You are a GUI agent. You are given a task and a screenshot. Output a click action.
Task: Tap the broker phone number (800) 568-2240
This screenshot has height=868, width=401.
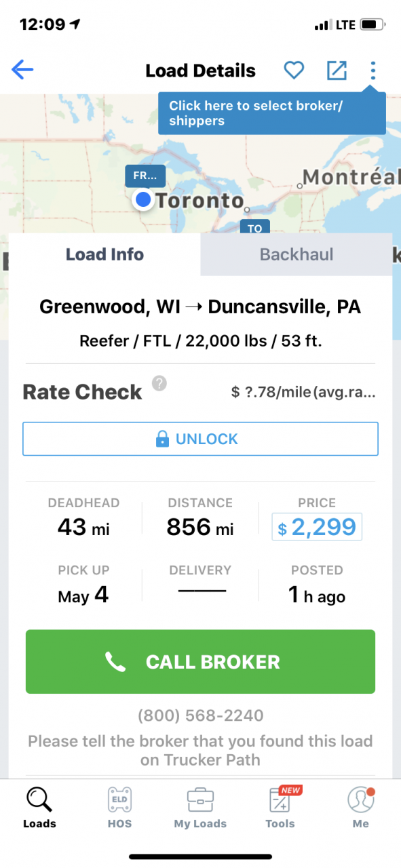click(200, 715)
